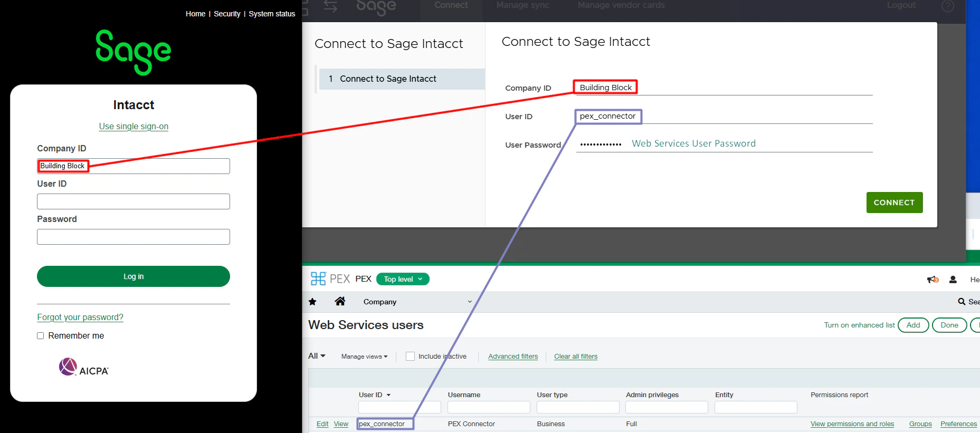Click the Username filter box
The height and width of the screenshot is (433, 980).
pyautogui.click(x=489, y=407)
